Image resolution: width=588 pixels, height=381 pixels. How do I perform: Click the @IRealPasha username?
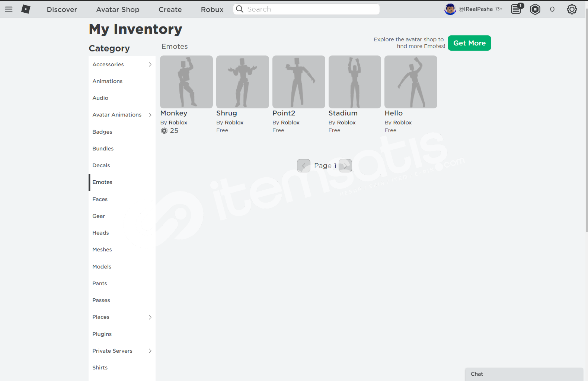tap(476, 9)
